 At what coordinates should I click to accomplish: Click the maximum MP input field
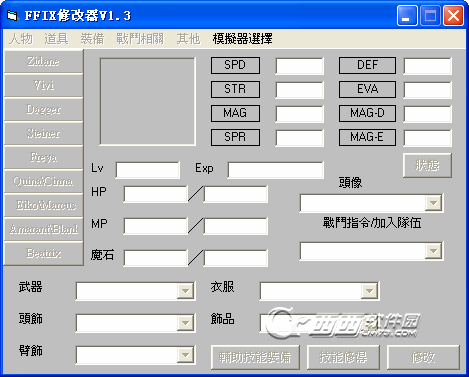click(x=235, y=226)
